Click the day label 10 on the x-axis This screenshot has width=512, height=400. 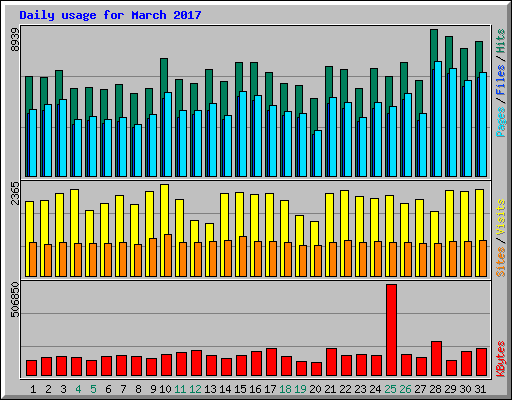(165, 389)
